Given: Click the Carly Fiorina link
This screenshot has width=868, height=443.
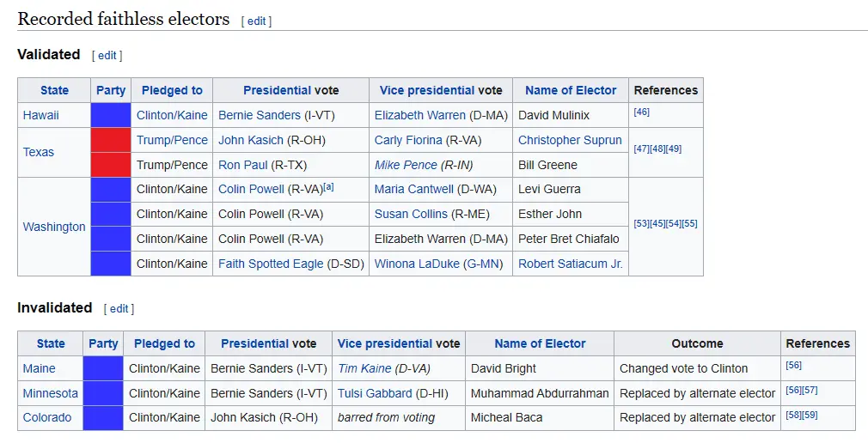Looking at the screenshot, I should coord(408,140).
